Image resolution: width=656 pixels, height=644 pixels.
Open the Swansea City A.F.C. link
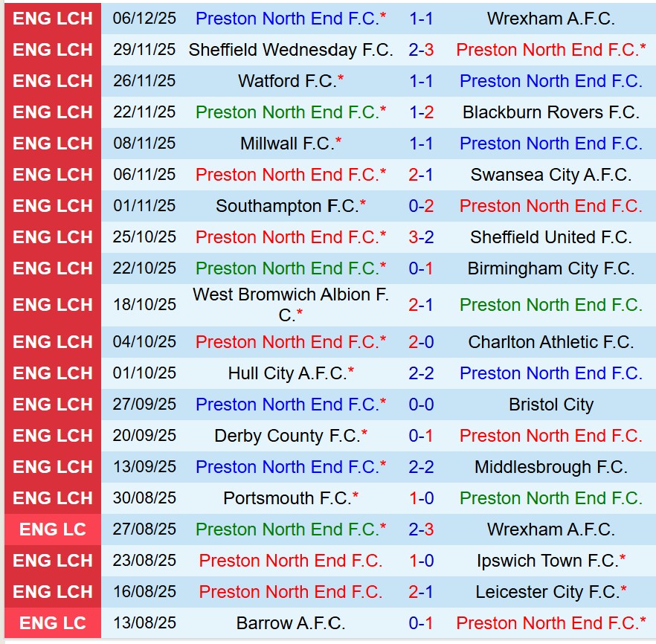point(550,175)
